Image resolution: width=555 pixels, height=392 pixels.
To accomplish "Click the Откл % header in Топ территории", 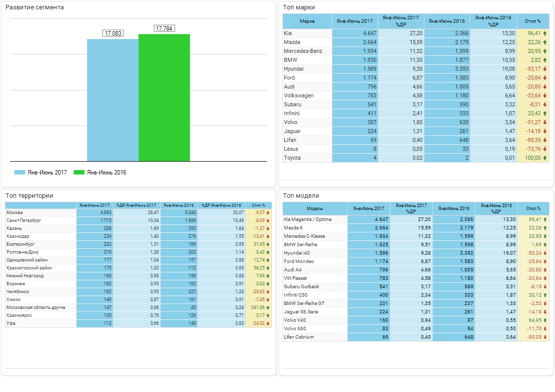I will 258,205.
